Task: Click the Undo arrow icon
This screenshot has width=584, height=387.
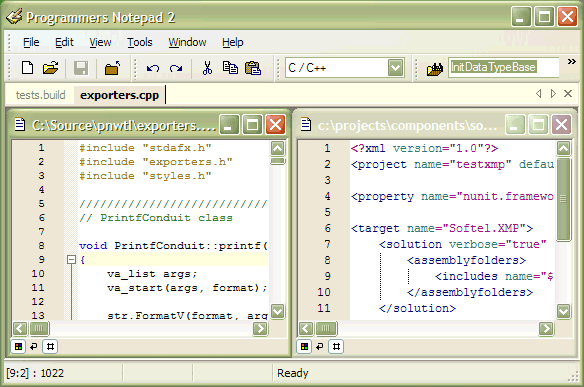Action: tap(153, 69)
